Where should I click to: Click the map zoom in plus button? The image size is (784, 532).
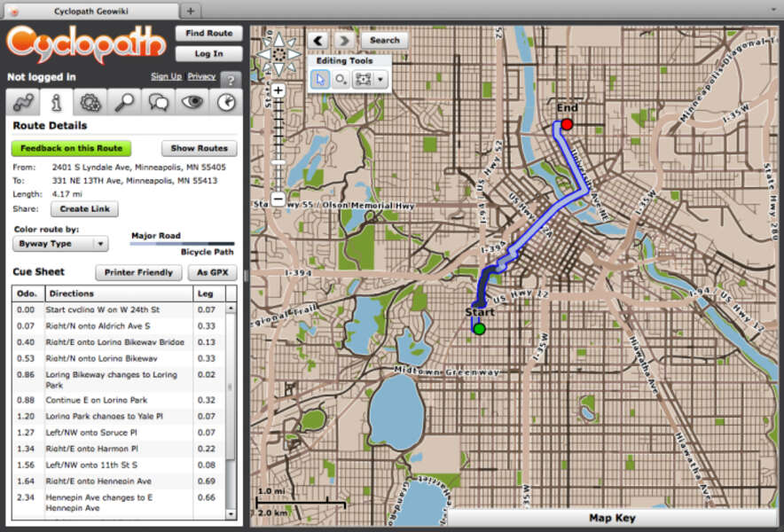[x=278, y=90]
